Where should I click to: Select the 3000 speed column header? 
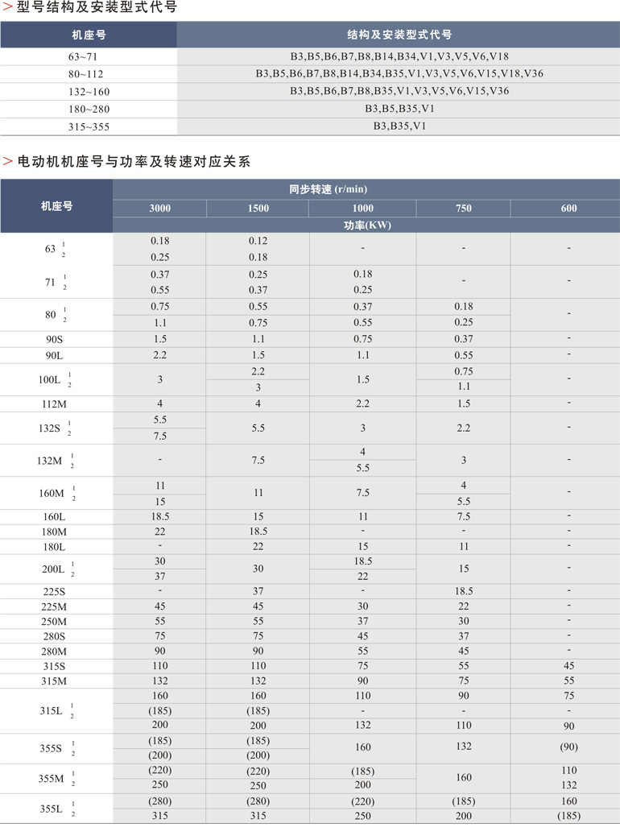[x=159, y=209]
